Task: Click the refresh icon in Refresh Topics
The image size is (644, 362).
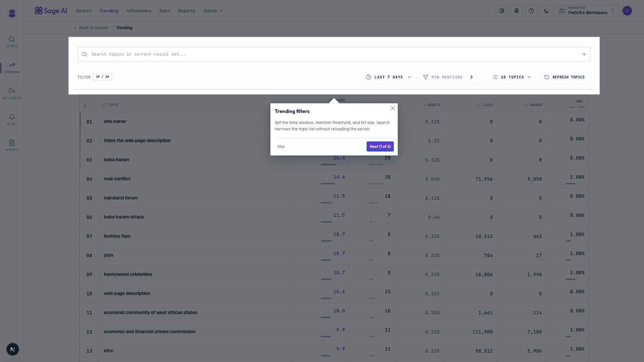Action: pyautogui.click(x=547, y=77)
